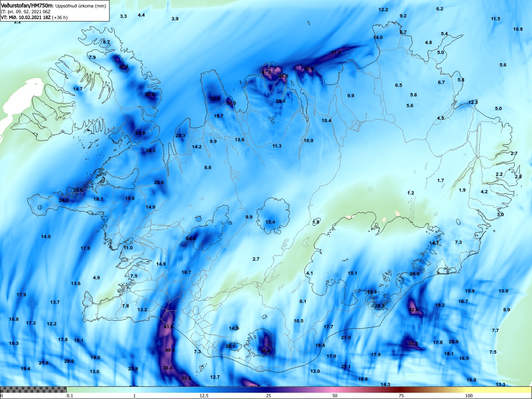
Task: Click the precipitation value 18.6
Action: [x=363, y=379]
